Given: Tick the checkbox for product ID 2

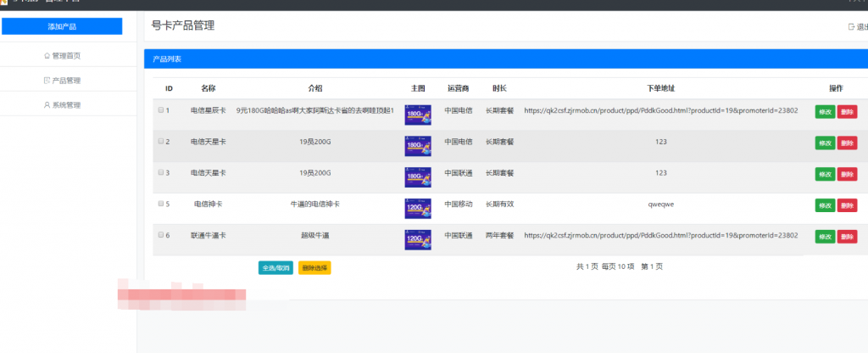Looking at the screenshot, I should 161,142.
